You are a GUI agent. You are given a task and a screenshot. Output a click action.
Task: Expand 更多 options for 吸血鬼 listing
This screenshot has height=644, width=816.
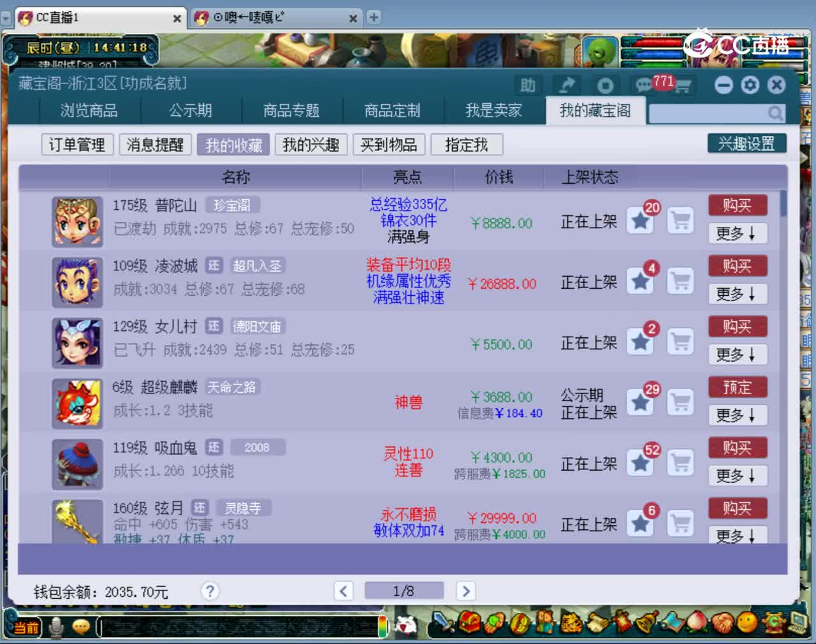point(738,476)
